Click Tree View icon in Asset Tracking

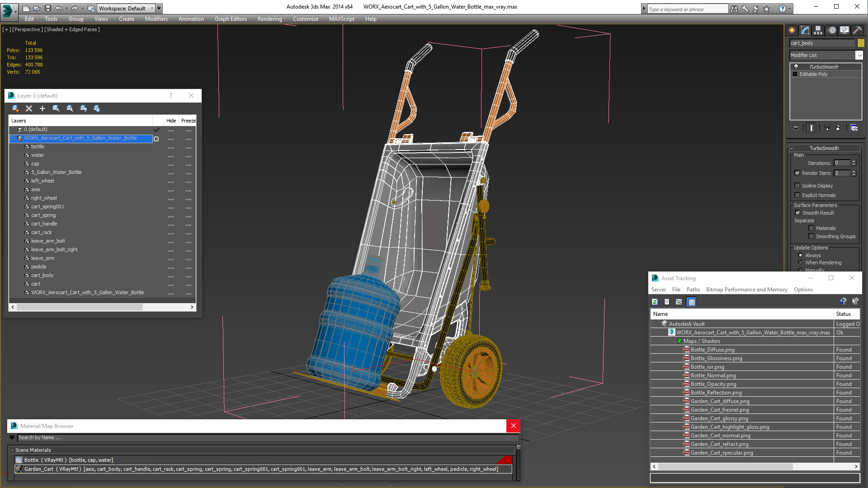point(679,302)
